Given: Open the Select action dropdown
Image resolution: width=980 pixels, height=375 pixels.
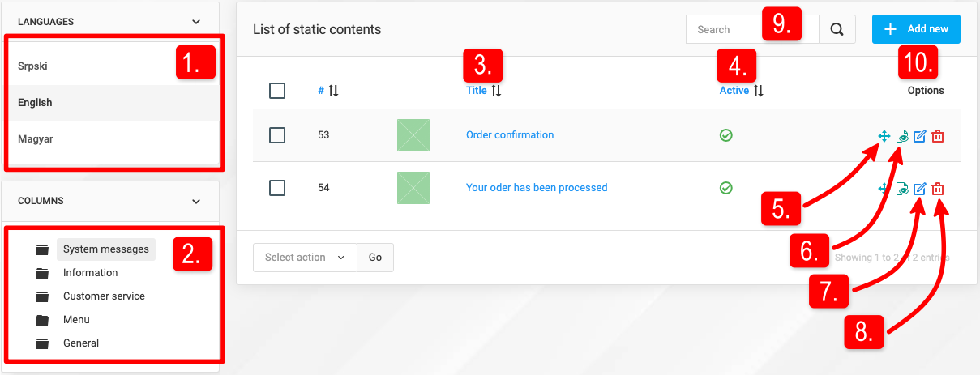Looking at the screenshot, I should tap(305, 257).
